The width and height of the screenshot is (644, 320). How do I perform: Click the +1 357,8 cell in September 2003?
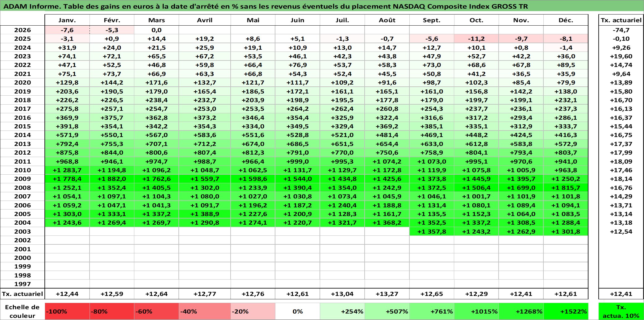tap(432, 231)
